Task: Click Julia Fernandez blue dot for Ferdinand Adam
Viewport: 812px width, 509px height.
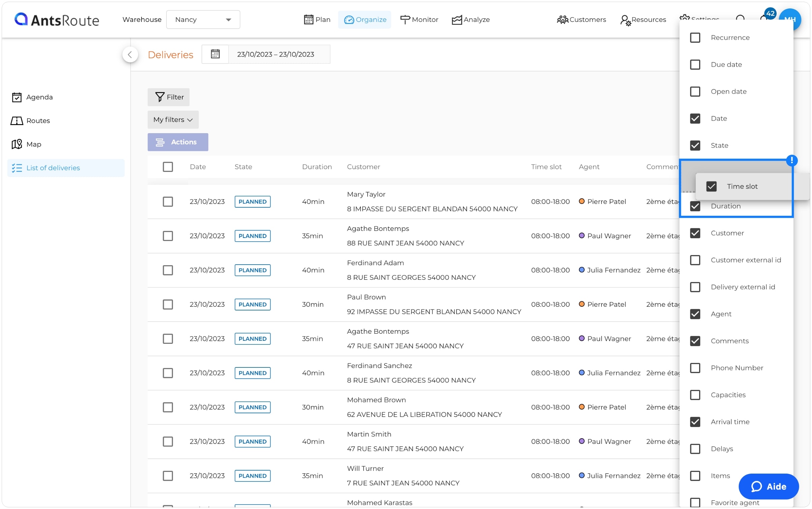Action: 581,270
